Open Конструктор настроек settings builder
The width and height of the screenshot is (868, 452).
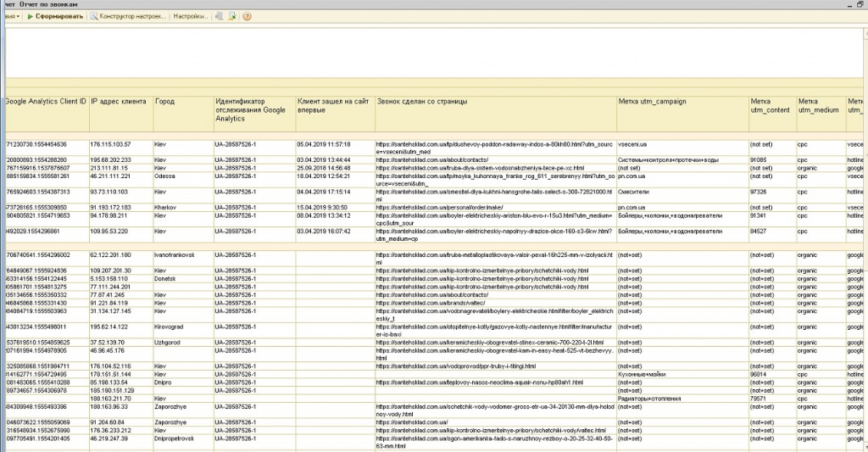pos(128,17)
